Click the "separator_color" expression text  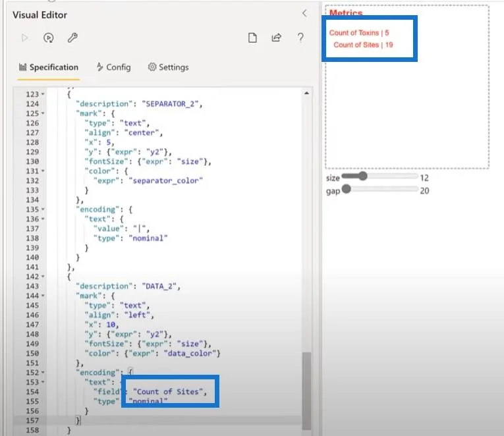click(165, 180)
